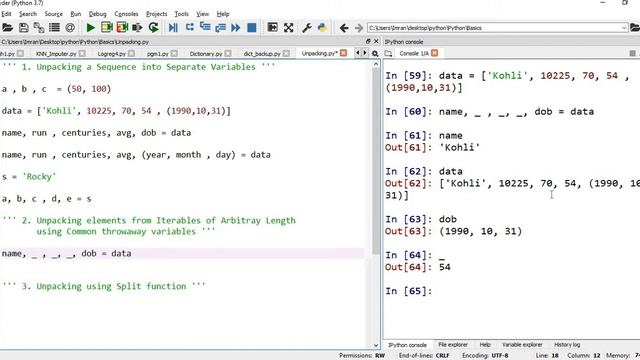
Task: Switch to the IPython console bottom tab
Action: coord(407,345)
